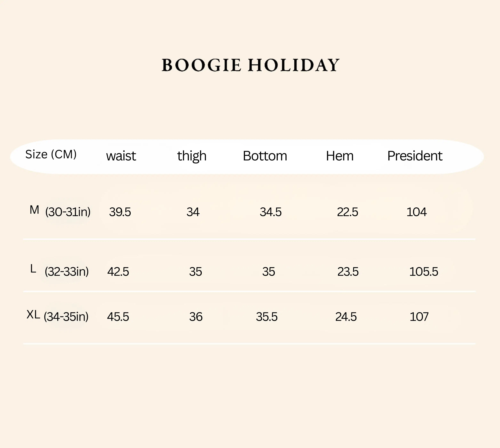Select the Size (CM) column header
The height and width of the screenshot is (448, 500).
51,154
